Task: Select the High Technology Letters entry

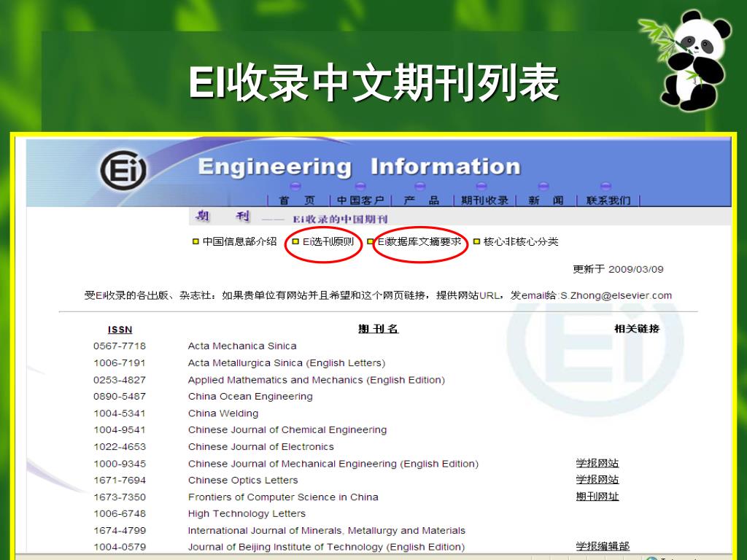Action: pyautogui.click(x=247, y=513)
